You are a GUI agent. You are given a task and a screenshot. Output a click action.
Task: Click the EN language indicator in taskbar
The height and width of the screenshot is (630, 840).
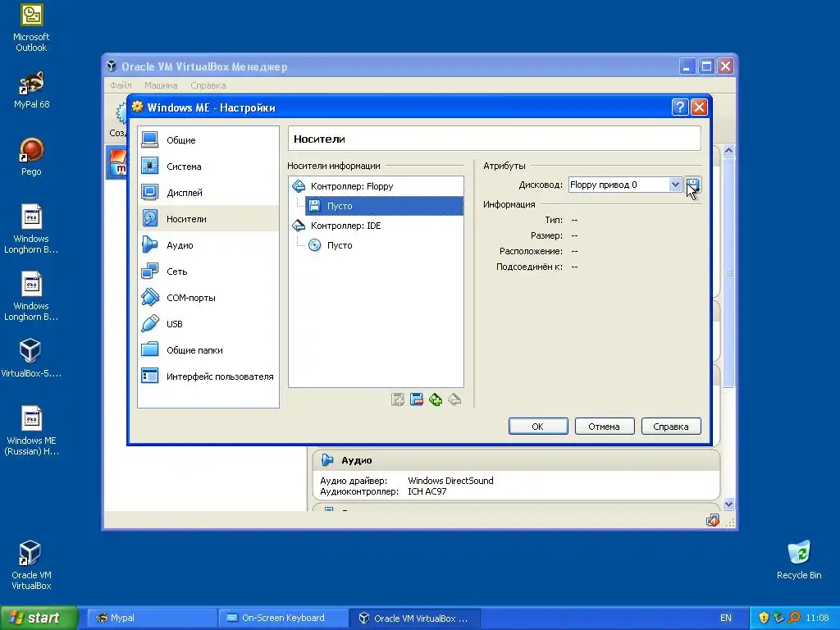tap(726, 618)
